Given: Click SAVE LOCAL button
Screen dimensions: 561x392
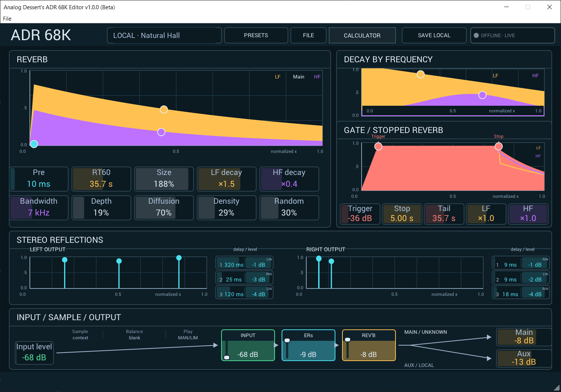Looking at the screenshot, I should [x=434, y=35].
